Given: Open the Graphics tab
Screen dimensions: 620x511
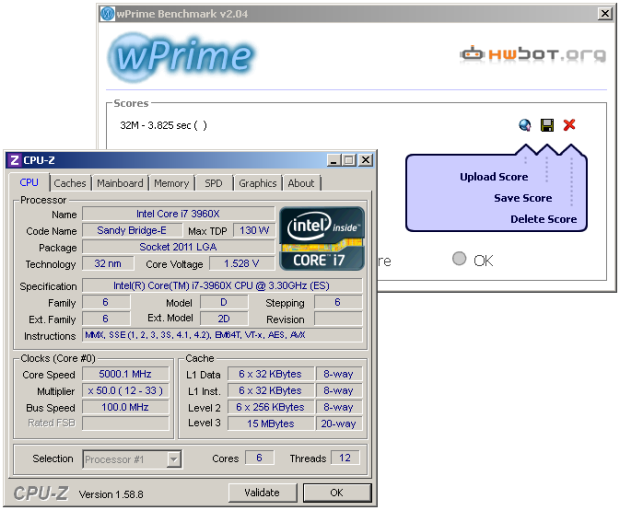Looking at the screenshot, I should click(x=258, y=183).
